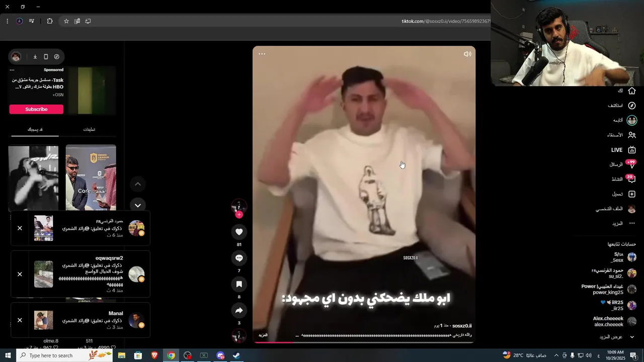
Task: Open File Explorer from the taskbar
Action: pyautogui.click(x=122, y=355)
